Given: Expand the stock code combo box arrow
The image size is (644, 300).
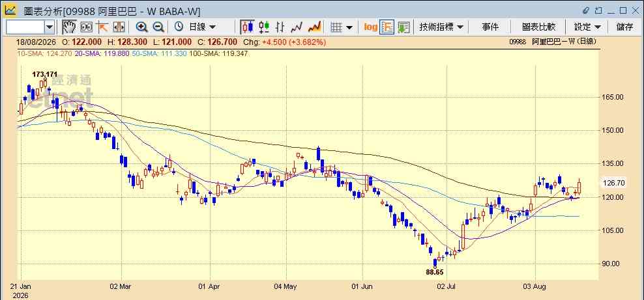Looking at the screenshot, I should coord(50,27).
